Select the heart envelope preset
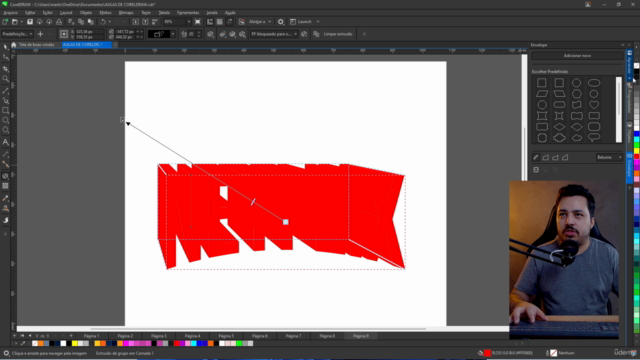The height and width of the screenshot is (360, 640). point(594,105)
